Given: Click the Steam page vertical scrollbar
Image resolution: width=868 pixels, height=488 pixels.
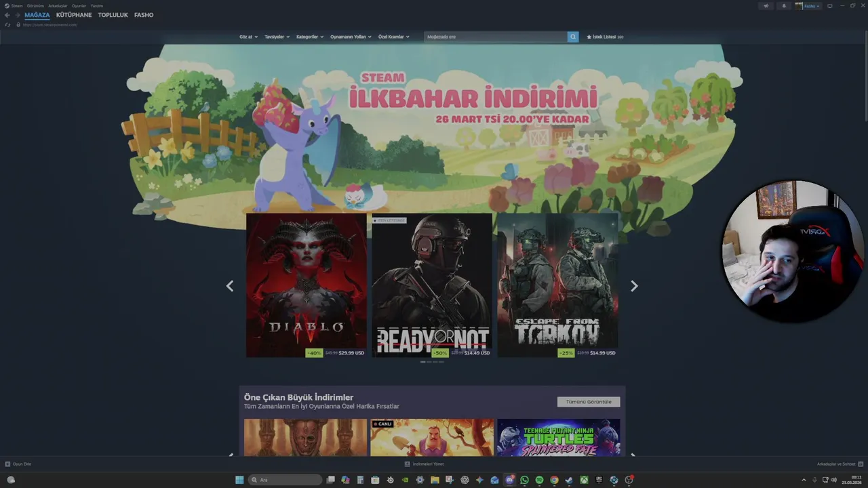Looking at the screenshot, I should tap(865, 75).
